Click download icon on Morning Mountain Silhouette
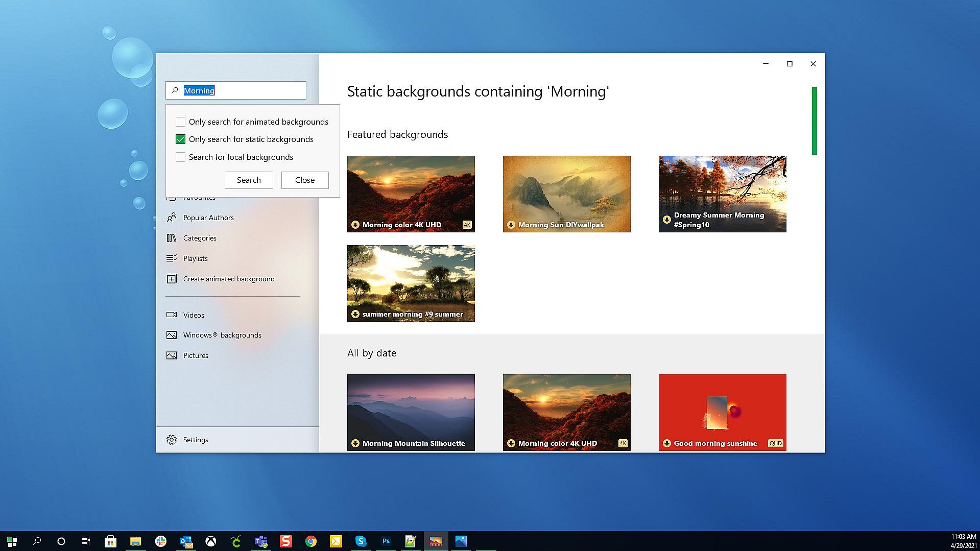 [355, 443]
